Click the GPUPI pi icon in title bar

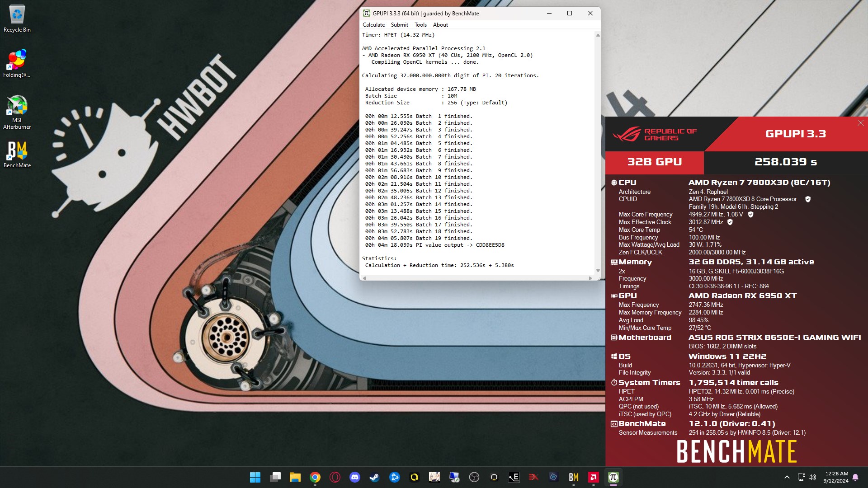tap(367, 14)
